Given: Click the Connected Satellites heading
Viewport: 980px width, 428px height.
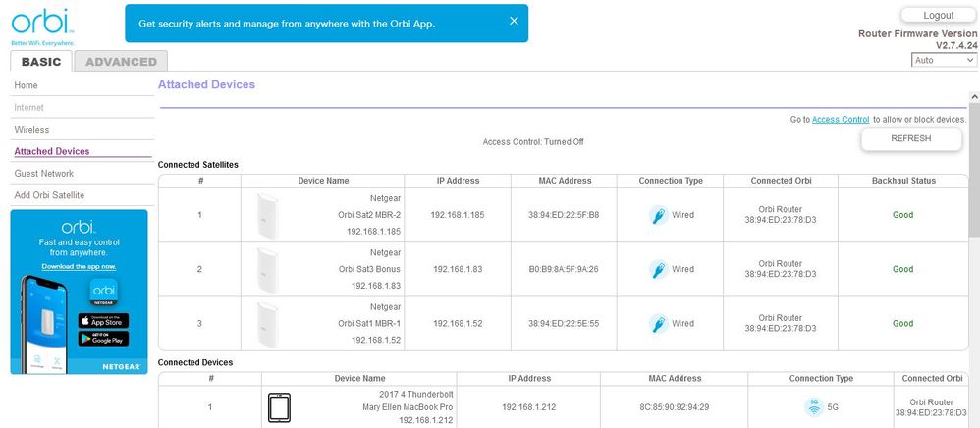Looking at the screenshot, I should (198, 165).
